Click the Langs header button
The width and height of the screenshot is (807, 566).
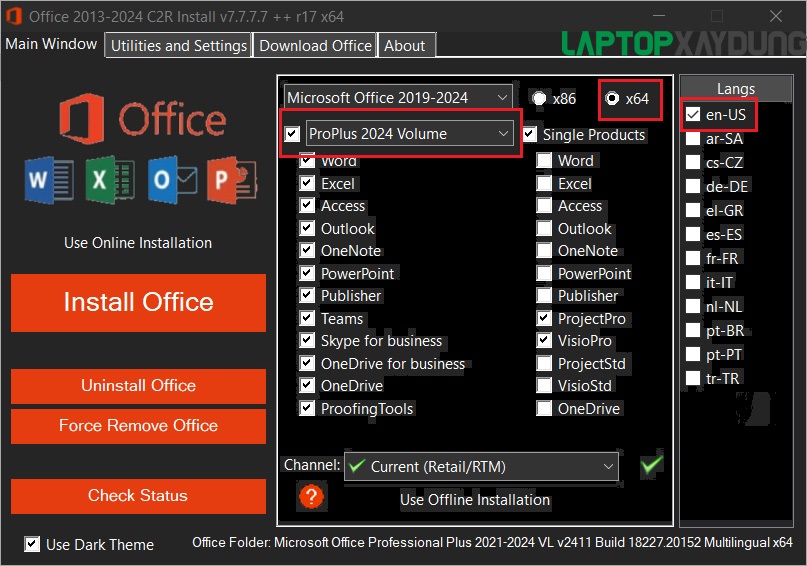click(x=736, y=89)
